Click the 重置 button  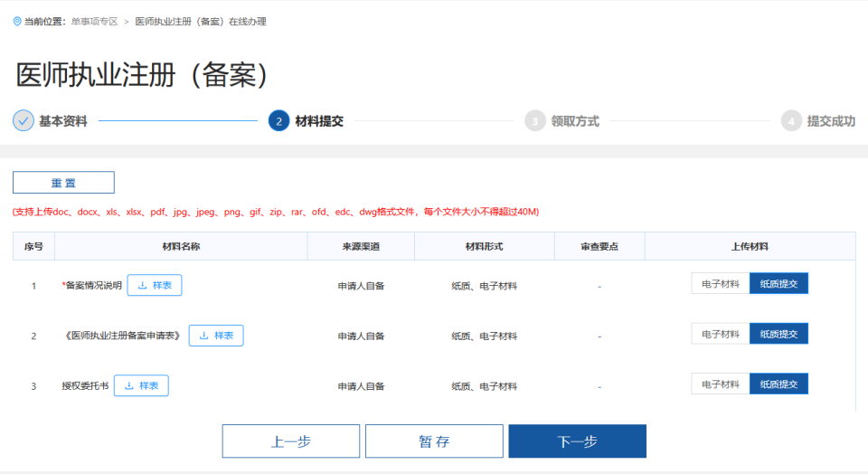(63, 182)
